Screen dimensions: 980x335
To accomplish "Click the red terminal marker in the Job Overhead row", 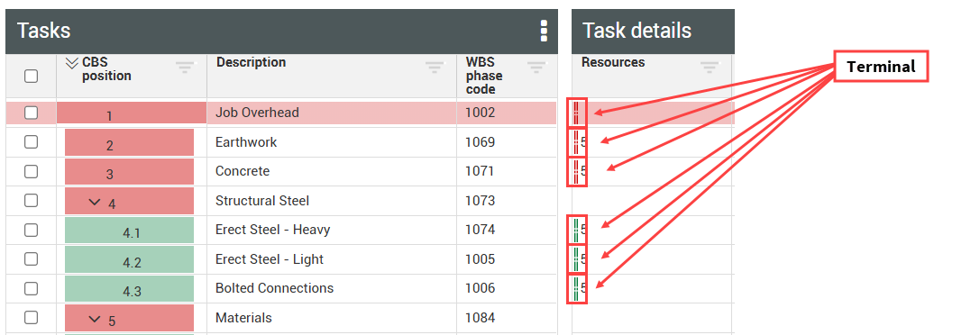I will 575,113.
